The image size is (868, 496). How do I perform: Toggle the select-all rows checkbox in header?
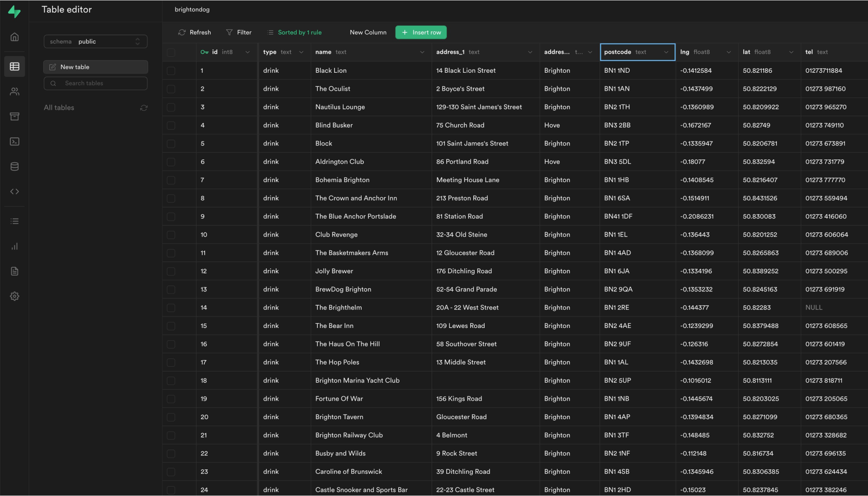[171, 52]
